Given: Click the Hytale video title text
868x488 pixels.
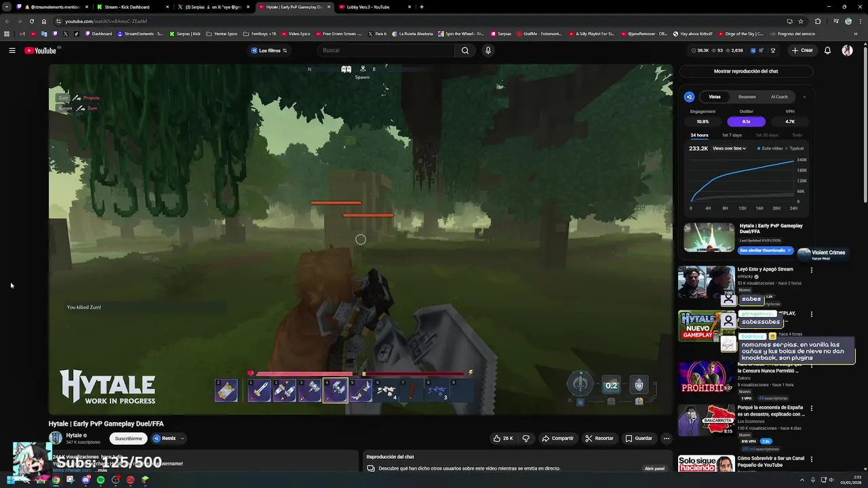Looking at the screenshot, I should click(x=106, y=424).
